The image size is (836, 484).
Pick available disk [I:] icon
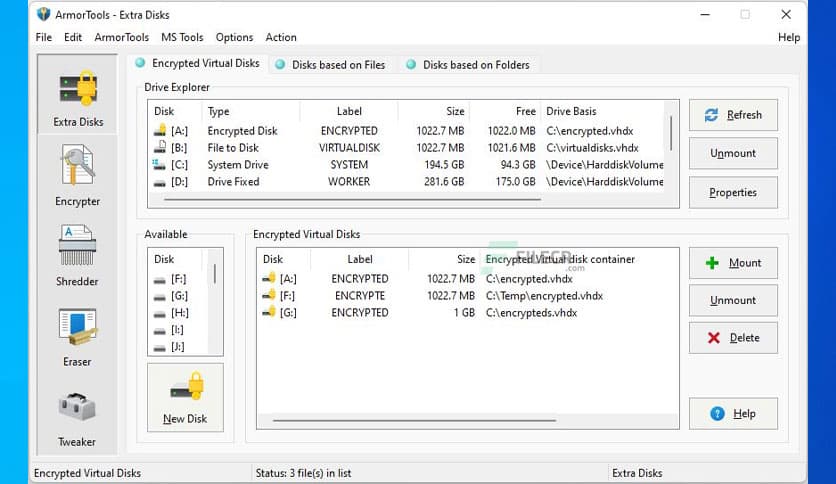click(x=160, y=331)
